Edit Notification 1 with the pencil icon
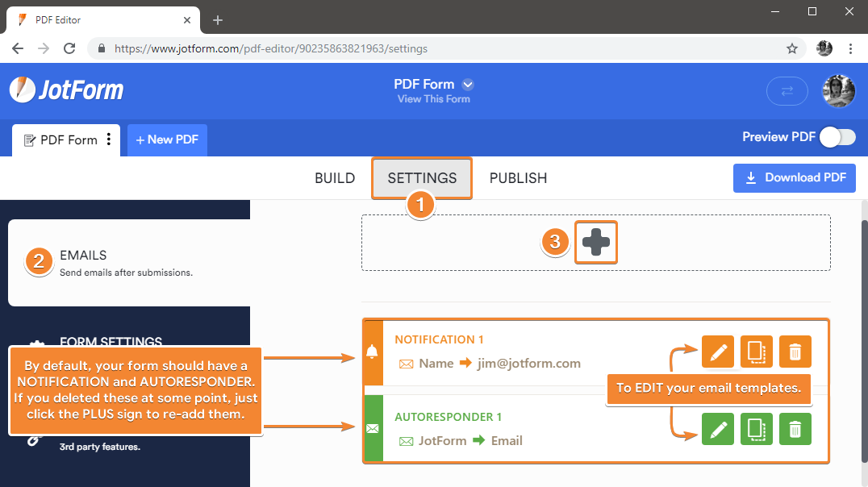Viewport: 868px width, 487px height. pyautogui.click(x=718, y=352)
